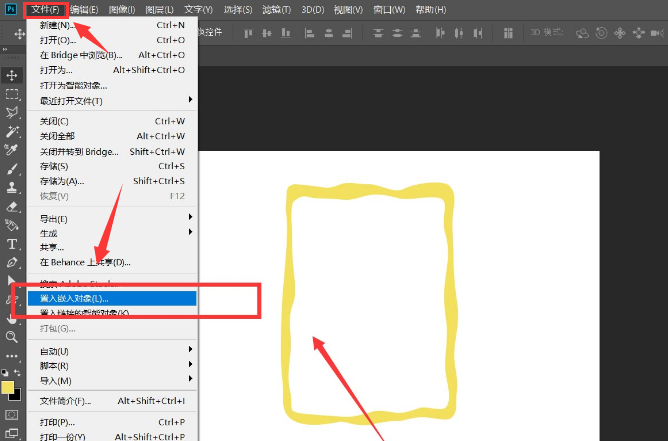The width and height of the screenshot is (668, 441).
Task: Click Align vertical centers icon
Action: 267,33
